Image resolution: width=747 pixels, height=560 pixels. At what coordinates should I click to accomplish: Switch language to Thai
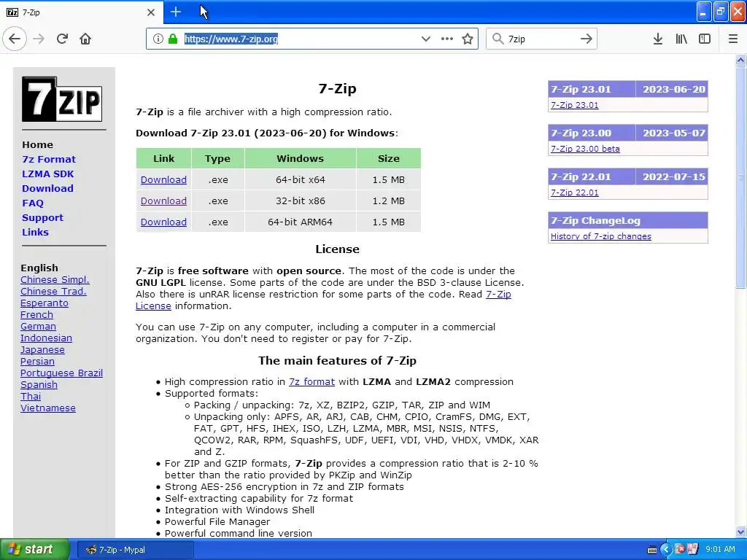(x=31, y=397)
